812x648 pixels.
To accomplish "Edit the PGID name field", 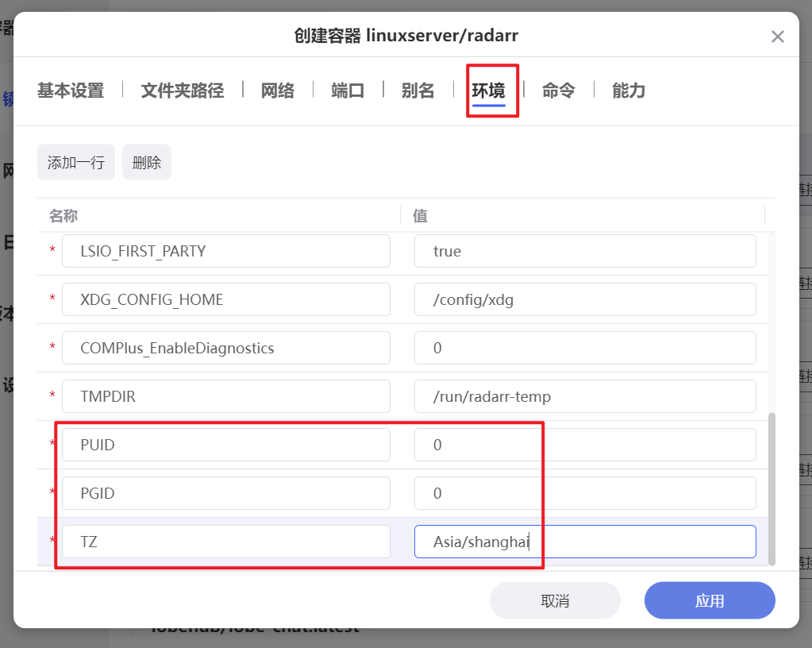I will [x=225, y=493].
